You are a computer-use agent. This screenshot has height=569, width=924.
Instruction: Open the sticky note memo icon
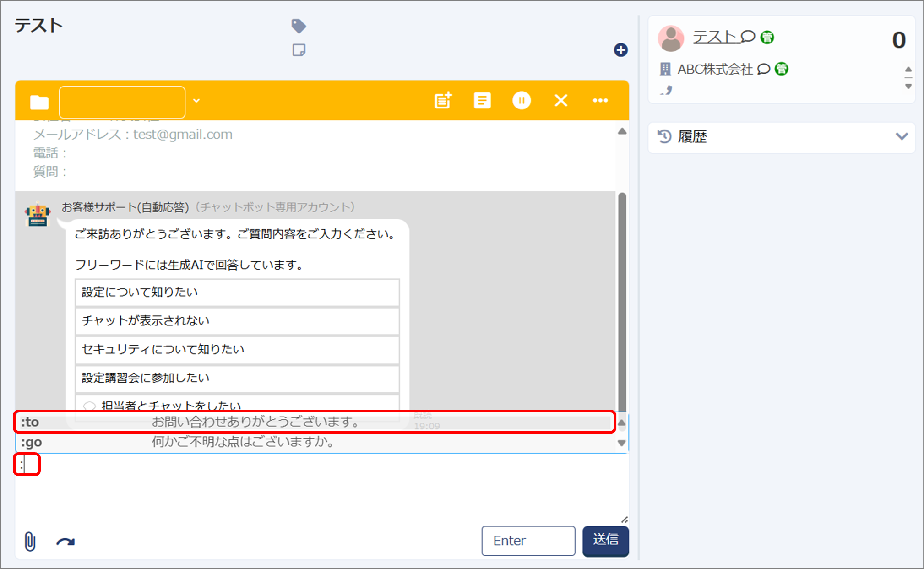(x=299, y=50)
